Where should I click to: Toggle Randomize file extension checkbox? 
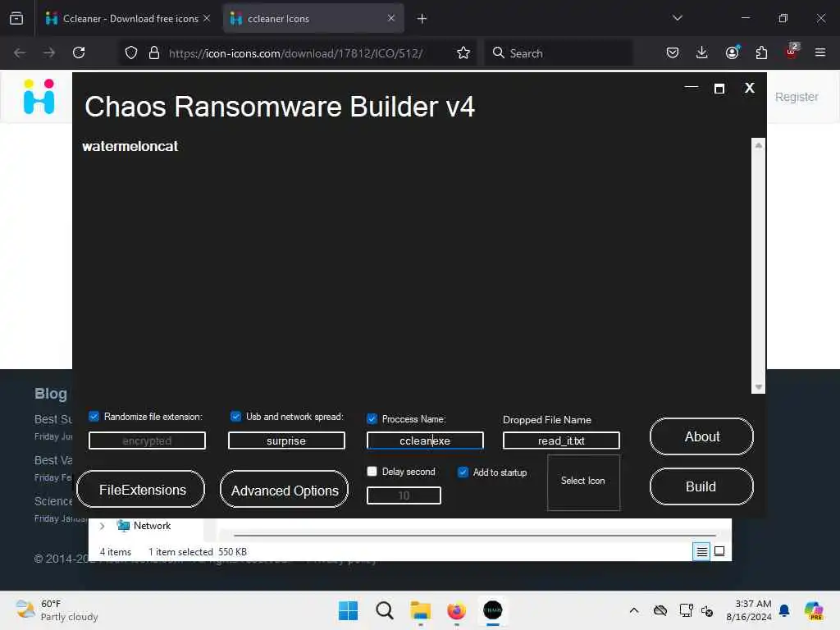point(94,416)
